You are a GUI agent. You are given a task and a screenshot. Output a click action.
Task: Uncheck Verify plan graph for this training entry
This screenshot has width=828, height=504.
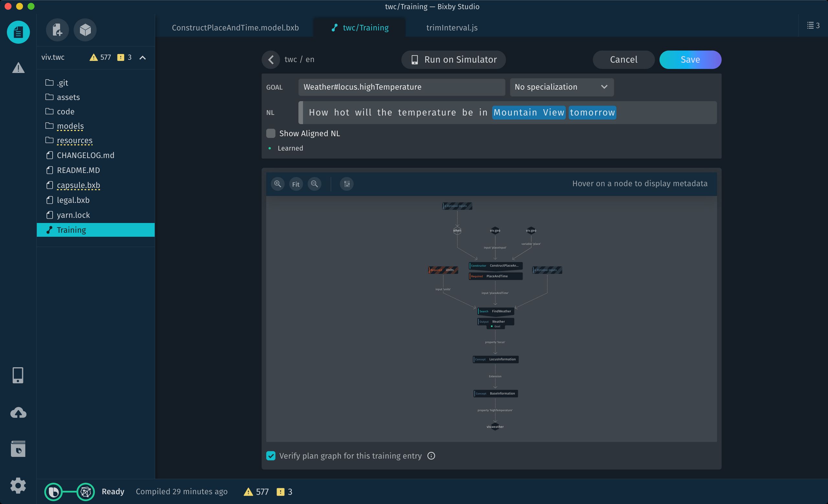271,456
